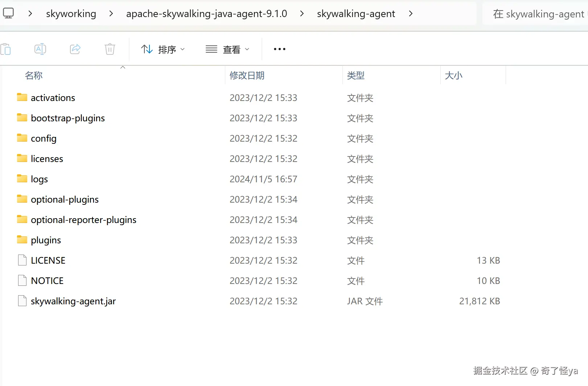Select the LICENSE file name

pyautogui.click(x=48, y=260)
